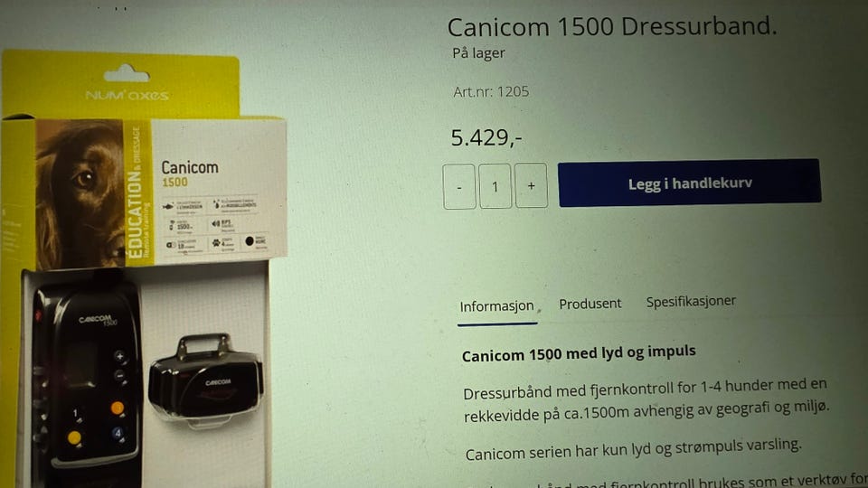Decrease quantity with the minus button
868x488 pixels.
[x=459, y=186]
